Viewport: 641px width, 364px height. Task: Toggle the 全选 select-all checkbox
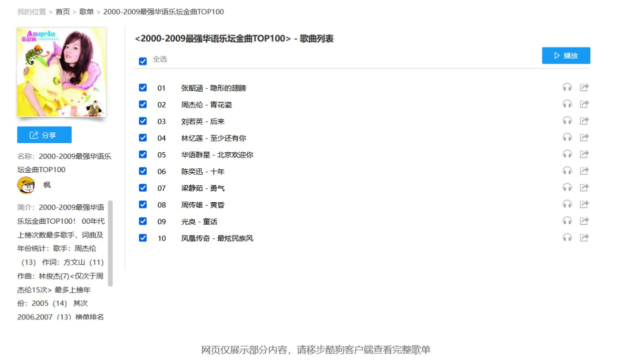143,61
